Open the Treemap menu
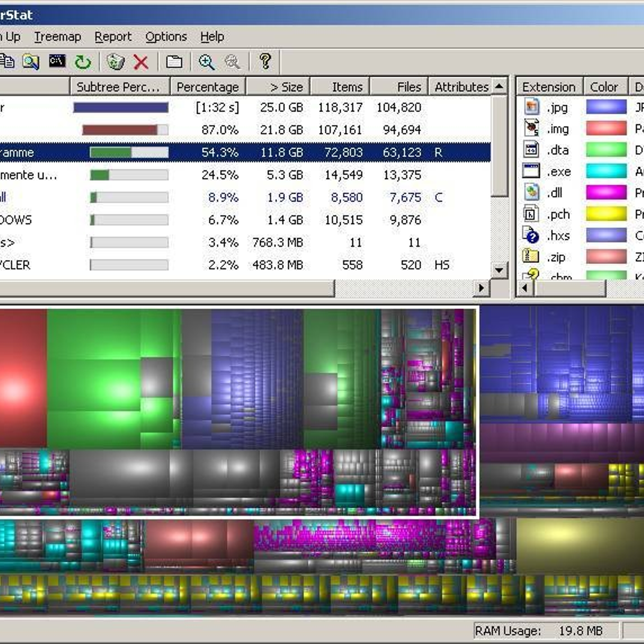 pos(57,36)
